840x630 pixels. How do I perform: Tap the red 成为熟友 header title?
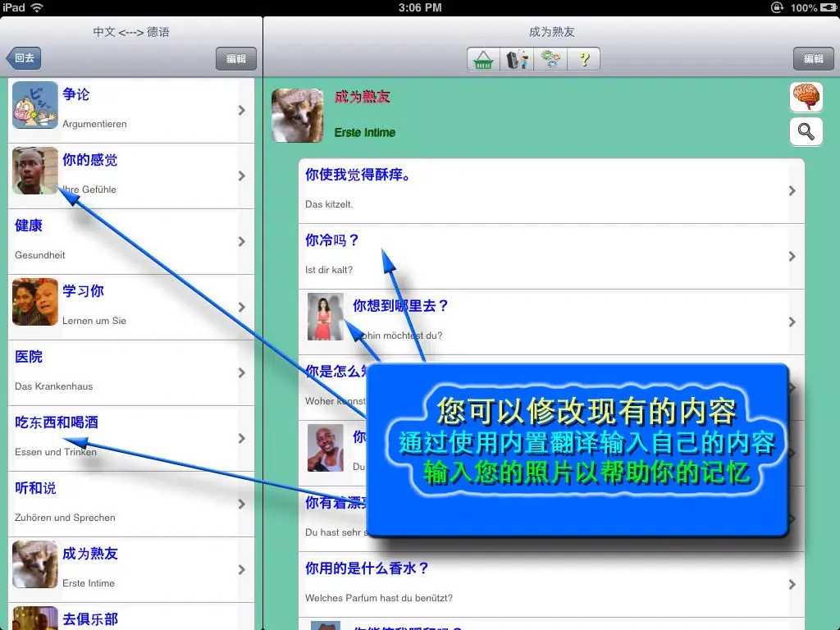pyautogui.click(x=362, y=97)
